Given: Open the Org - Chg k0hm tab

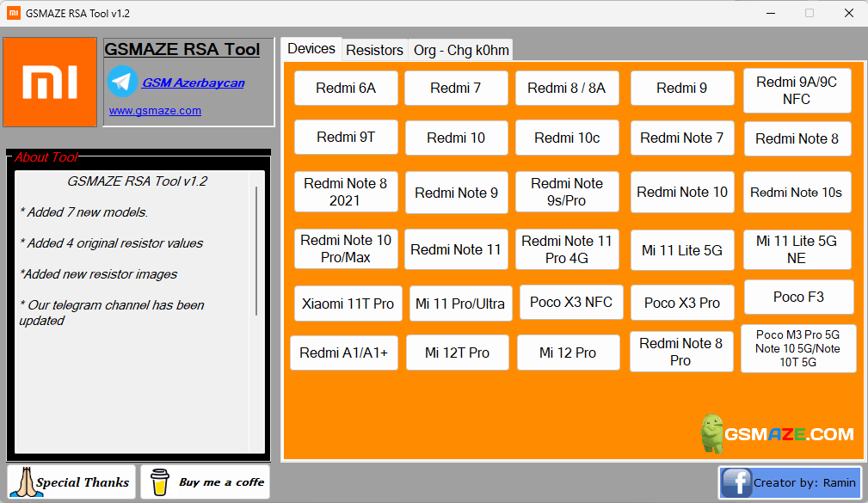Looking at the screenshot, I should tap(459, 50).
